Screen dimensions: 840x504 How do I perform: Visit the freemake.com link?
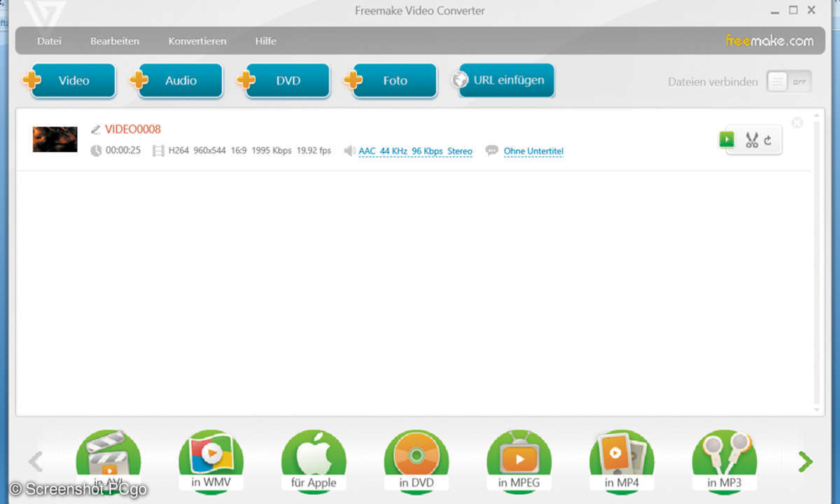pyautogui.click(x=769, y=41)
